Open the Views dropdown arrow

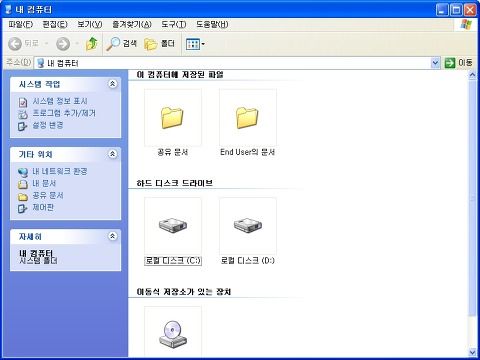point(203,44)
